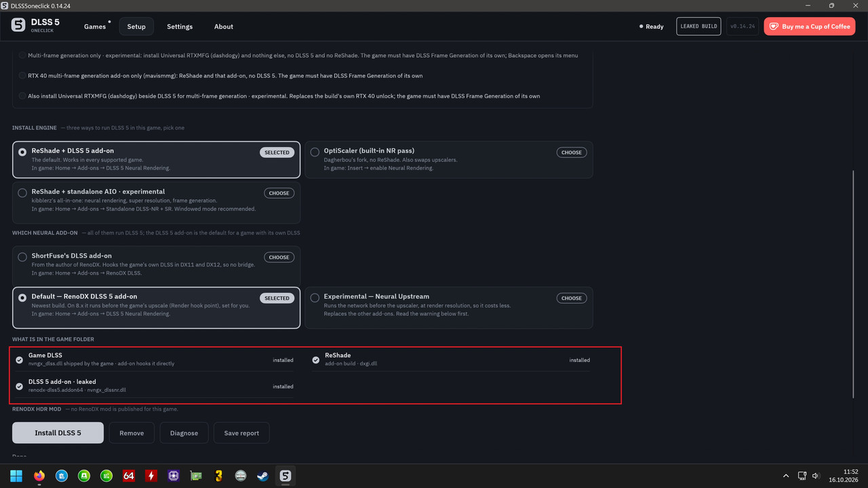The image size is (868, 488).
Task: Open the yellow 3 taskbar app
Action: pyautogui.click(x=218, y=476)
